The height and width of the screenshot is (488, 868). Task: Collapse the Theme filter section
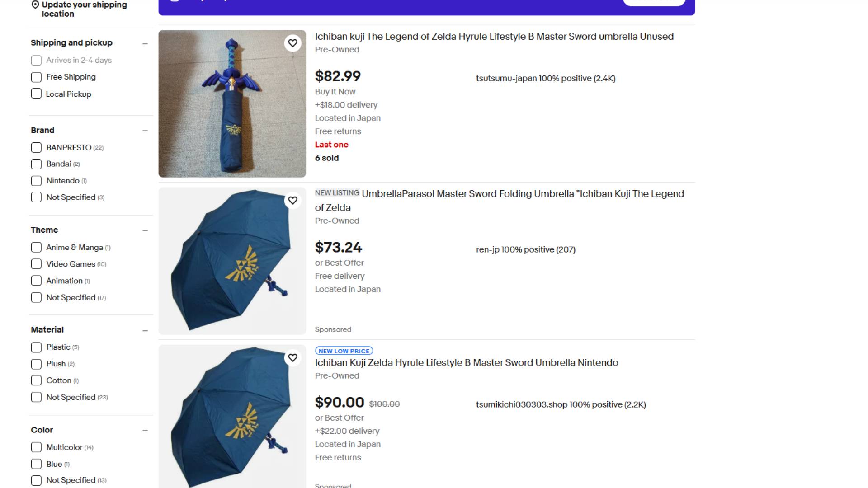point(145,230)
